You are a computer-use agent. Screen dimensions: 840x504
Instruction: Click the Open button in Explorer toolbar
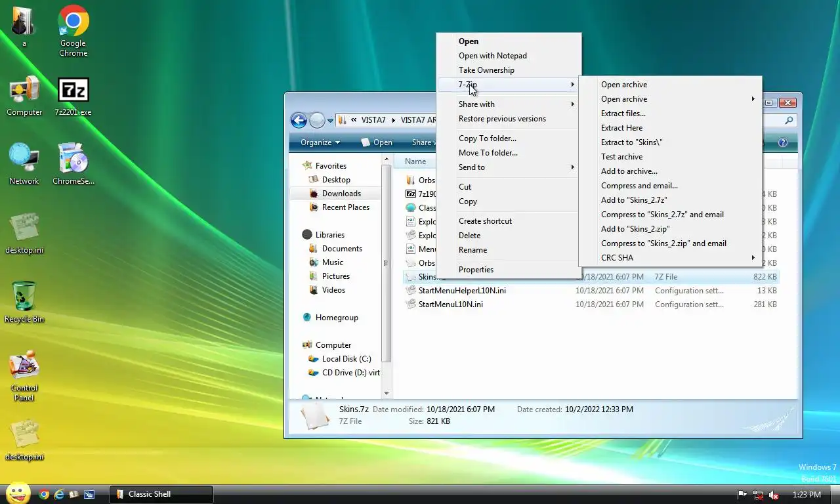point(377,142)
